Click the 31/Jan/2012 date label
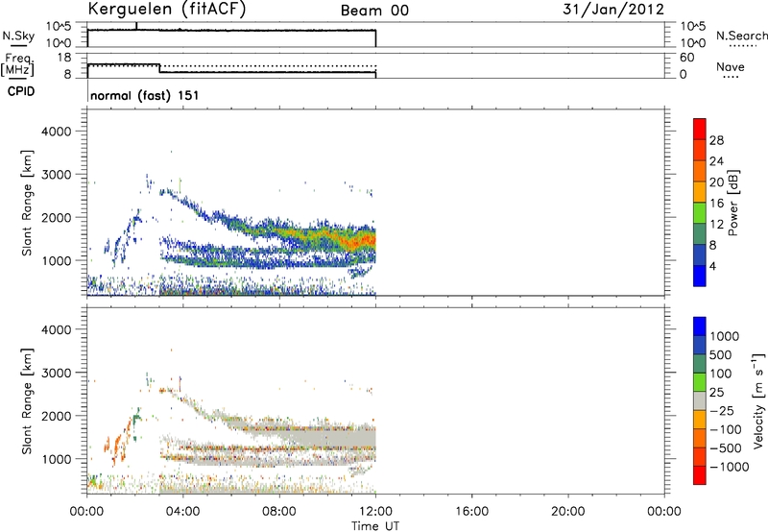 coord(613,10)
